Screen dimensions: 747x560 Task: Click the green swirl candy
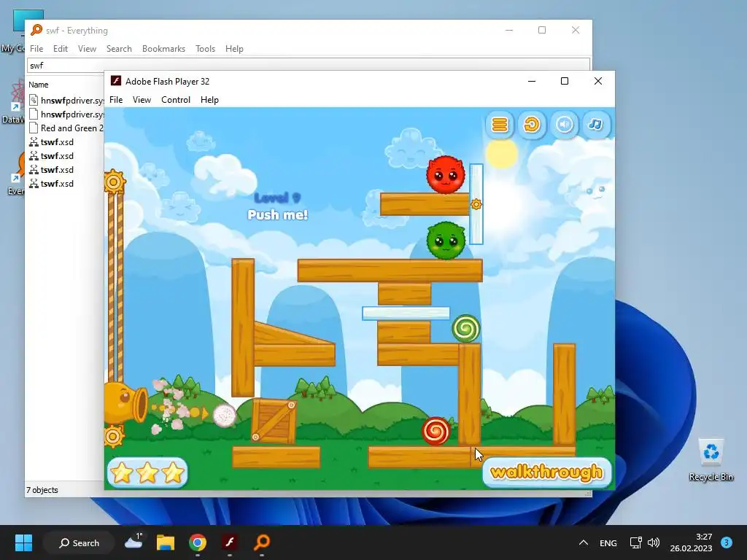pyautogui.click(x=465, y=329)
